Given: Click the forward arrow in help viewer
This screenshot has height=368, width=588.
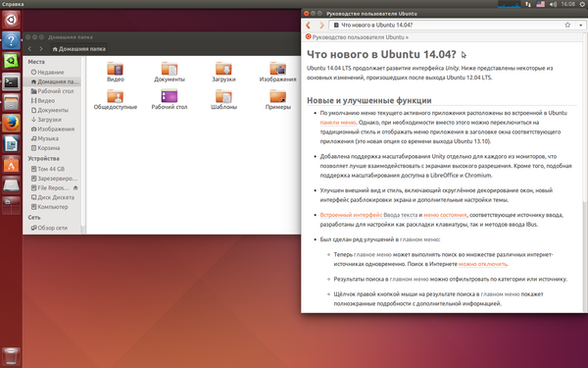Looking at the screenshot, I should point(321,26).
